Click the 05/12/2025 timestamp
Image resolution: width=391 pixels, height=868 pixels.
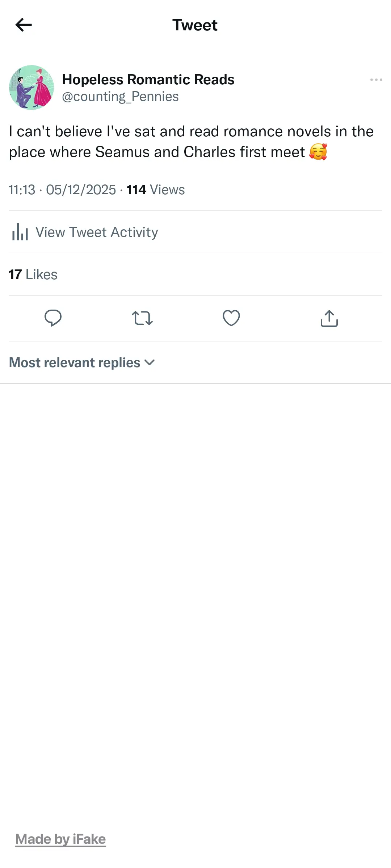pos(80,190)
